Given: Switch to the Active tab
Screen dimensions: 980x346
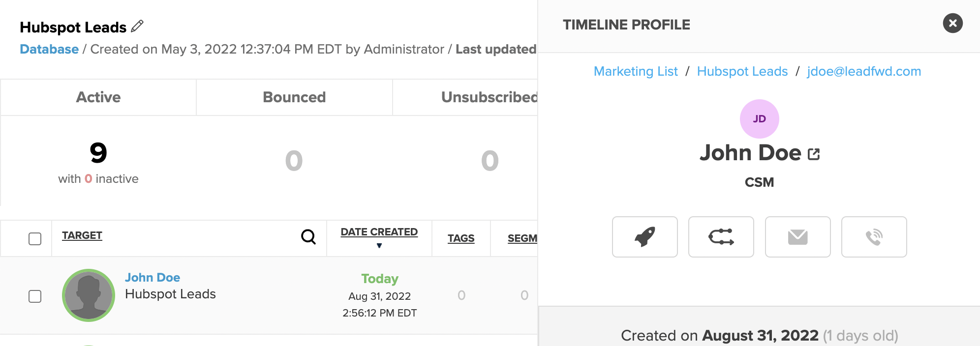Looking at the screenshot, I should pyautogui.click(x=98, y=97).
